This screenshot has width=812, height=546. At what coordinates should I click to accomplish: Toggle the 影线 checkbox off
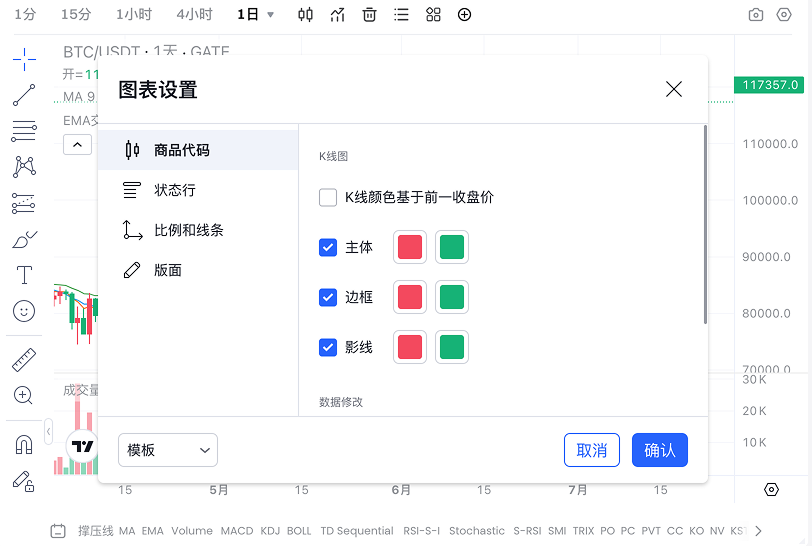328,347
